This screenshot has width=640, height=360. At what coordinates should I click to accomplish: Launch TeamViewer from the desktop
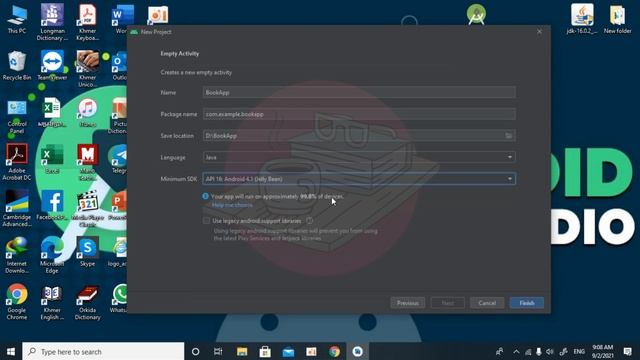point(52,65)
